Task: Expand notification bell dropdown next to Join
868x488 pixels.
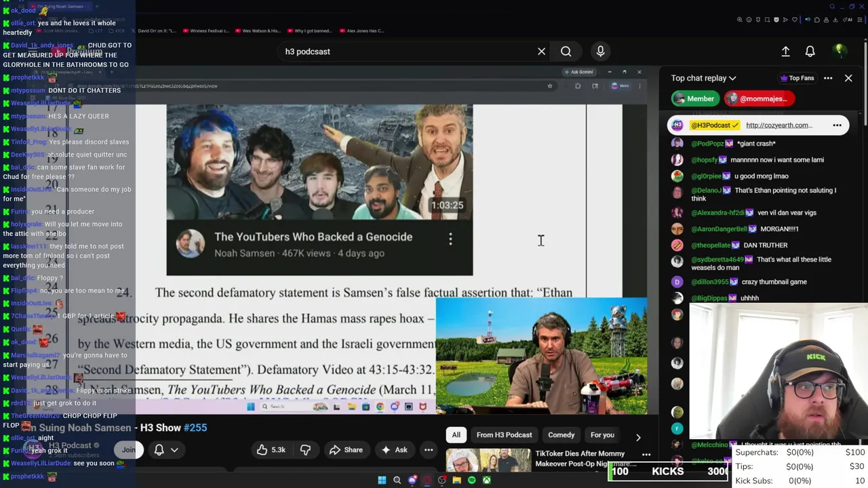Action: click(174, 450)
